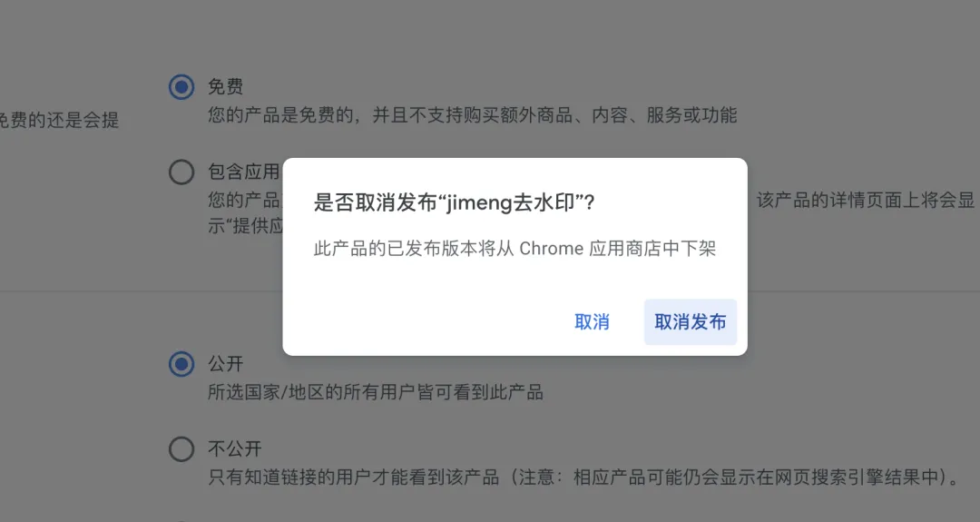Click description 所选国家/地区的所有用户 under 公开
The height and width of the screenshot is (522, 980).
coord(375,392)
